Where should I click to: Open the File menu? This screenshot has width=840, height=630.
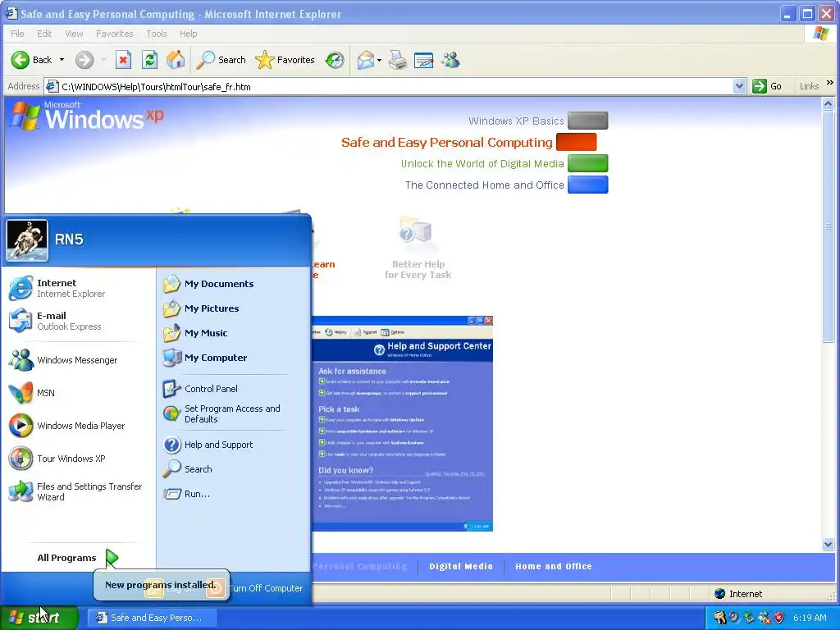(17, 34)
